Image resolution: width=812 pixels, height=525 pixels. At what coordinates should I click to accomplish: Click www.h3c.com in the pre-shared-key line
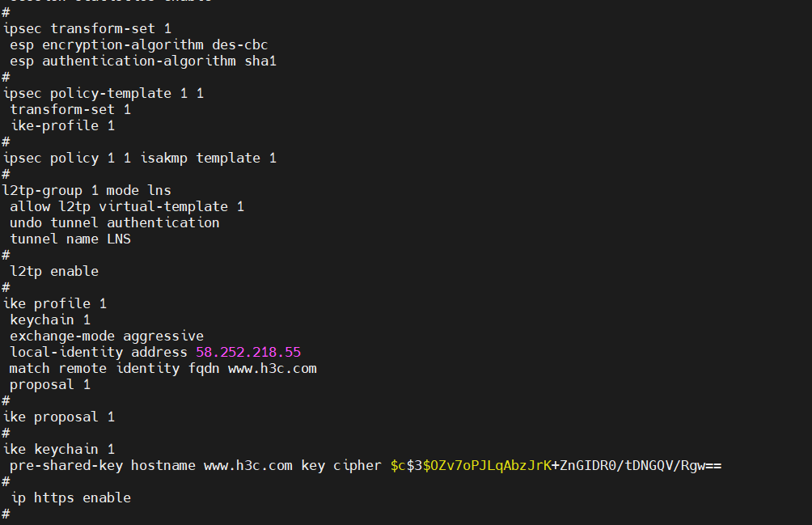coord(247,465)
